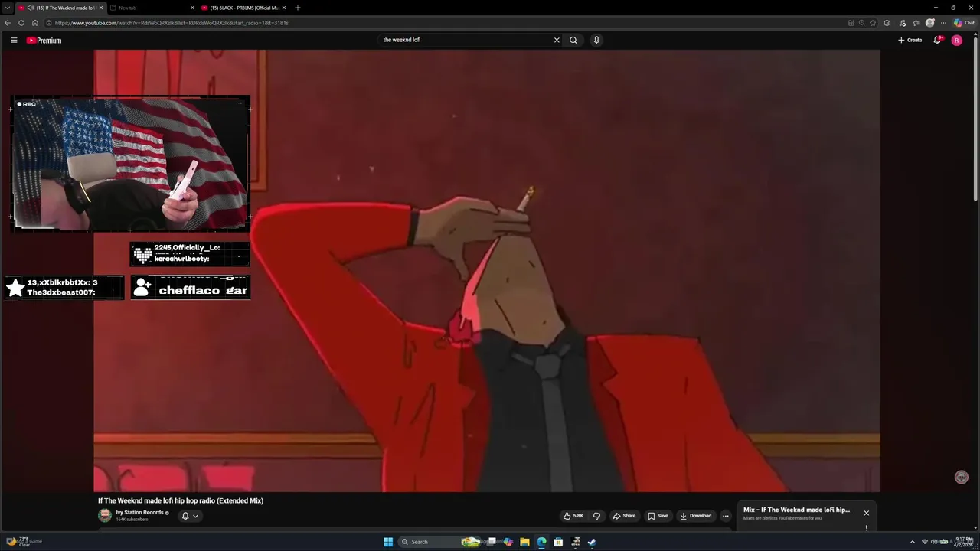Open the tab search dropdown arrow
The height and width of the screenshot is (551, 980).
[8, 8]
